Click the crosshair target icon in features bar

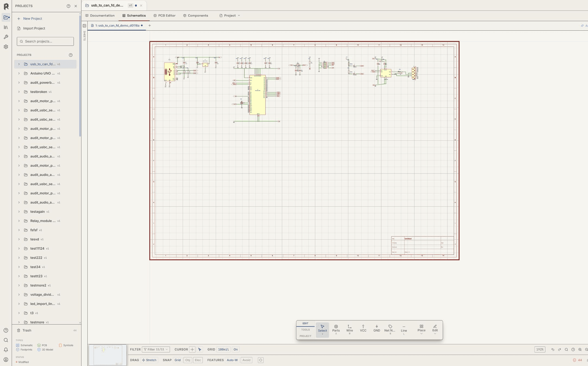point(261,360)
